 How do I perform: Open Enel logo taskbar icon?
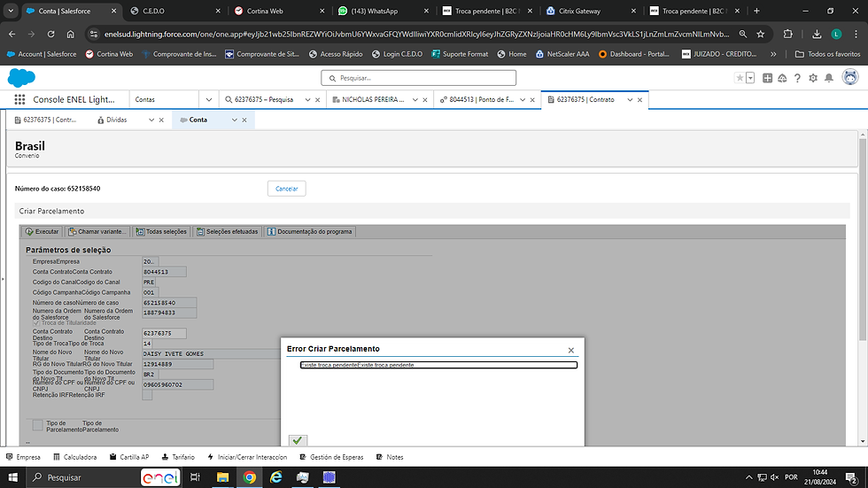coord(160,477)
